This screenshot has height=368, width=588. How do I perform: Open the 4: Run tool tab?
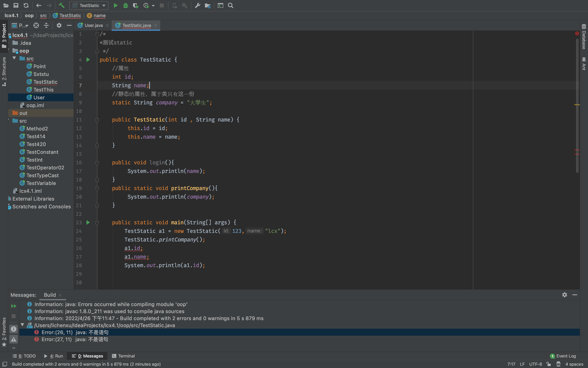53,356
